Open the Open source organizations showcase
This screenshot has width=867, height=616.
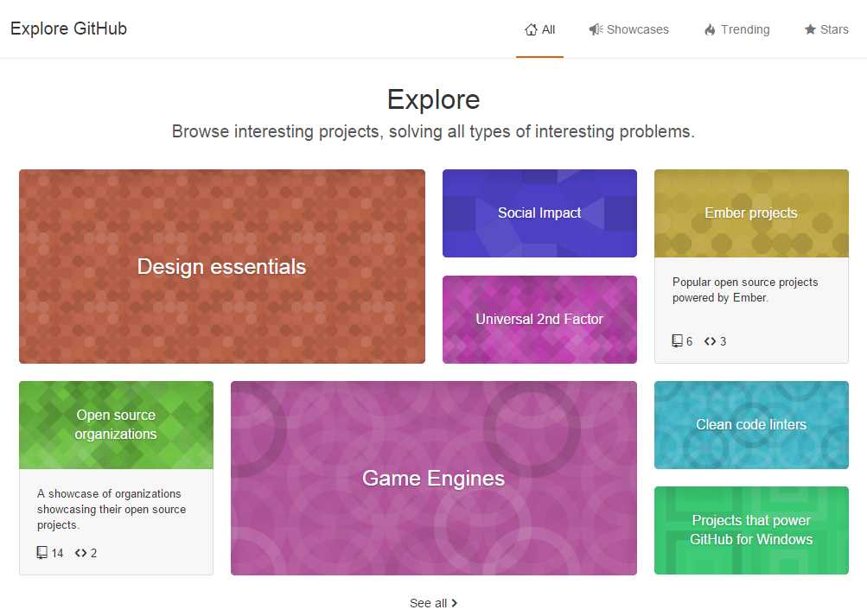tap(116, 424)
